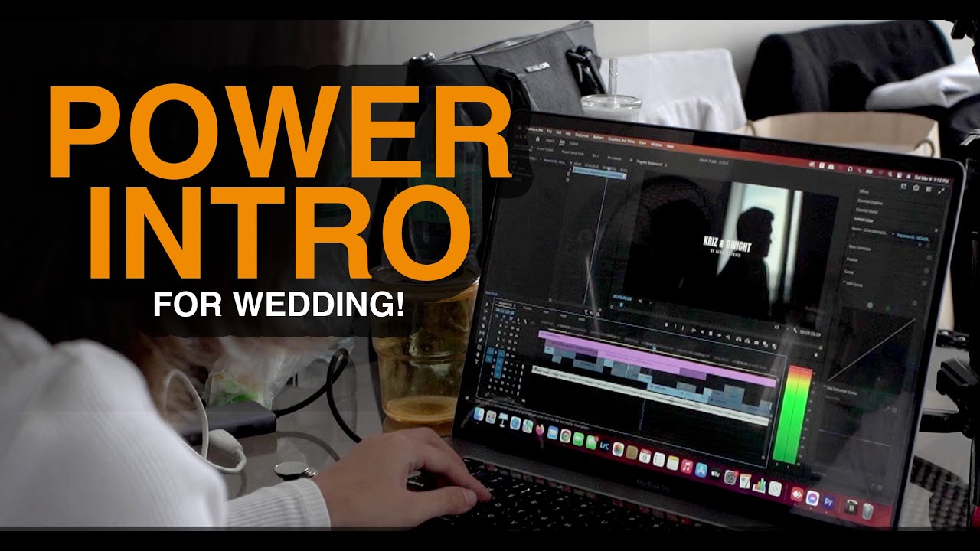Collapse the Curves section
This screenshot has height=551, width=980.
click(x=849, y=272)
